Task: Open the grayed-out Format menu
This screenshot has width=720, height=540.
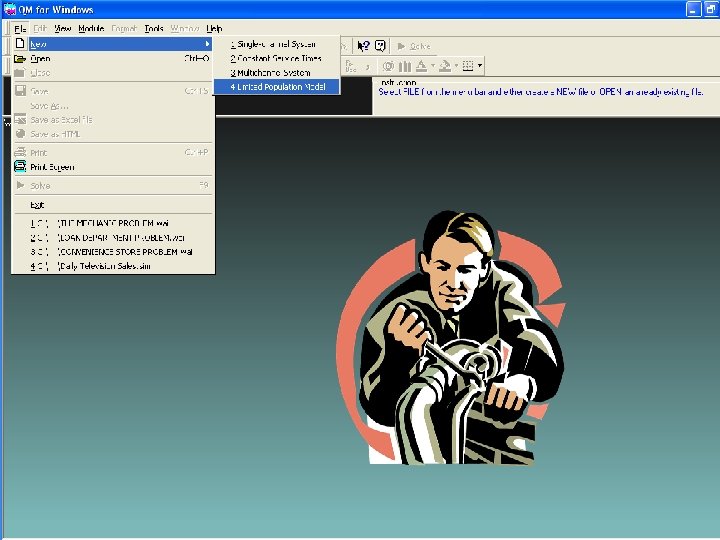Action: (x=124, y=28)
